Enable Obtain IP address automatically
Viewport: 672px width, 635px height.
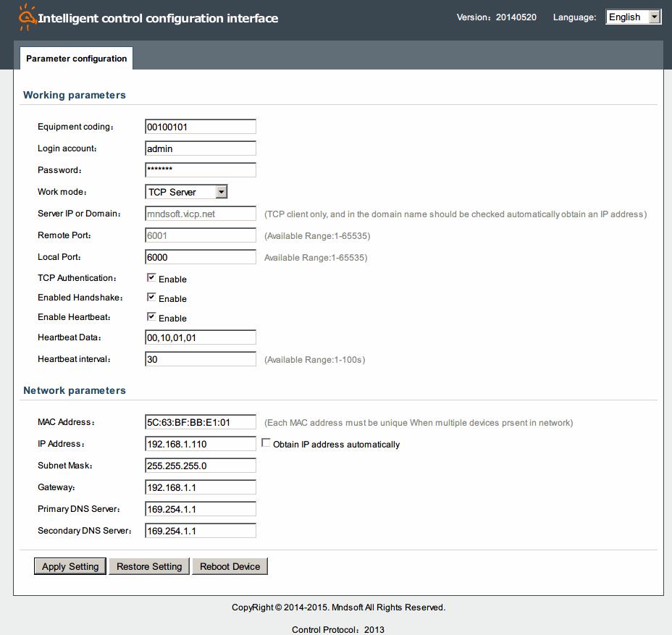pos(266,443)
